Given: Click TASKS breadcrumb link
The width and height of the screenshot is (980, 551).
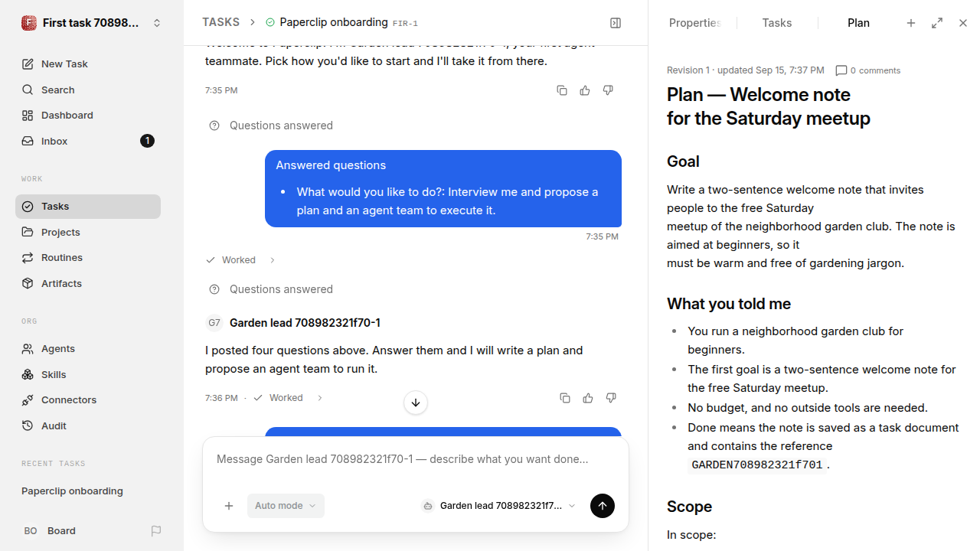Looking at the screenshot, I should point(220,23).
